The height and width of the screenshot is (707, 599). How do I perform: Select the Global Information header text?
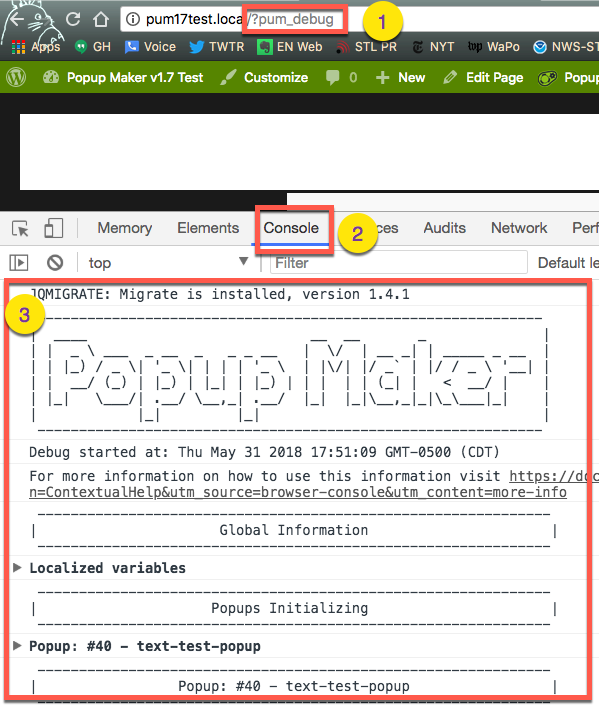point(294,530)
